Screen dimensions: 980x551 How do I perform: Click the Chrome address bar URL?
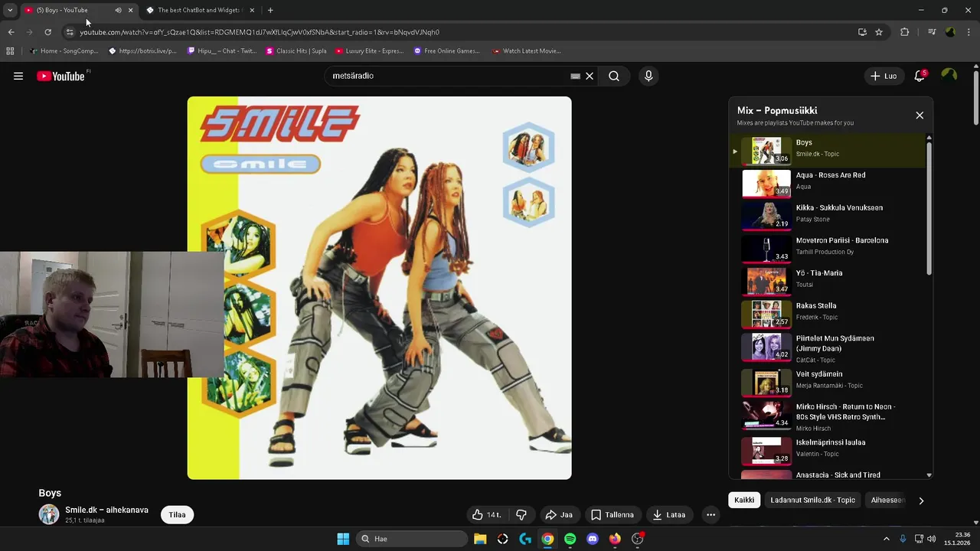(x=260, y=32)
